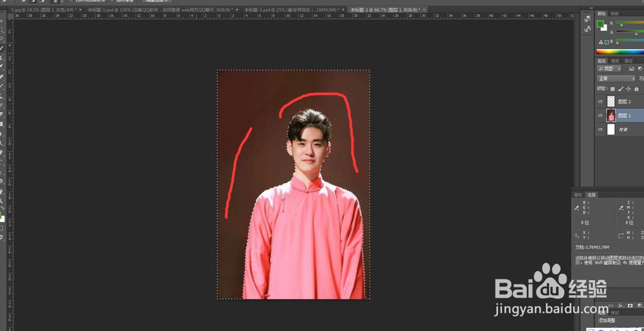Viewport: 644px width, 331px height.
Task: Toggle lock position
Action: pyautogui.click(x=629, y=89)
